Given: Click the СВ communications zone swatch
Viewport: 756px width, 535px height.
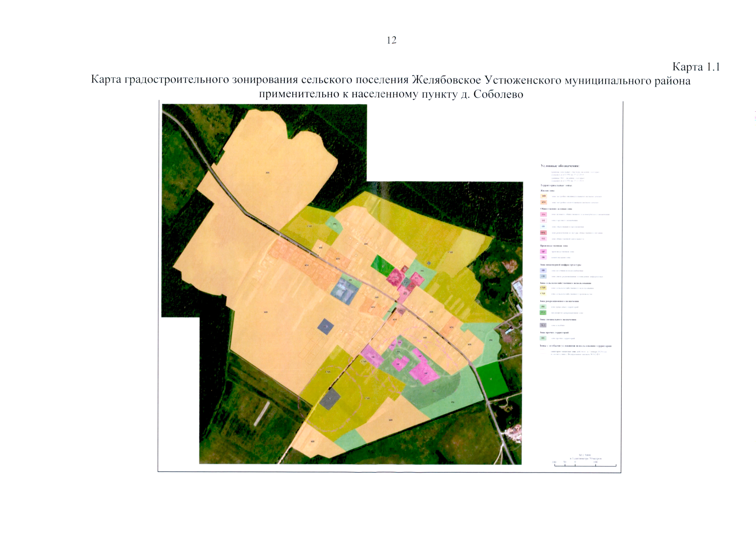Looking at the screenshot, I should coord(543,276).
